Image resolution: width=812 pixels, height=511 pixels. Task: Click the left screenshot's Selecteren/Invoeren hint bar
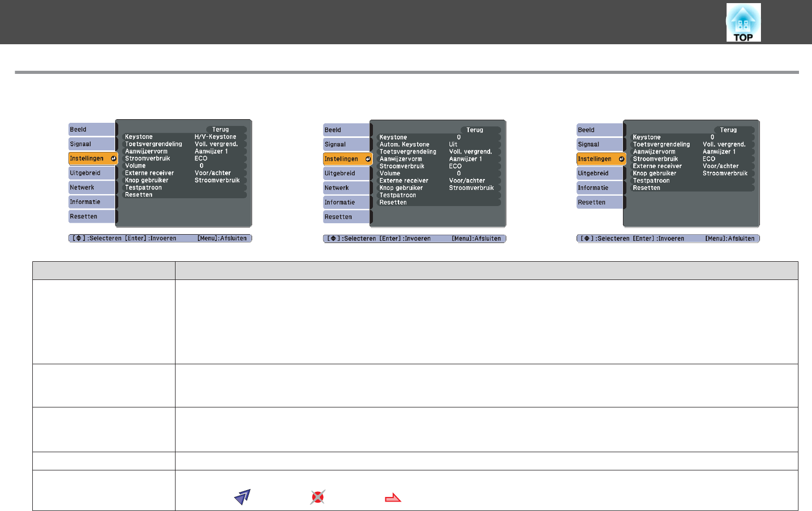(x=160, y=238)
